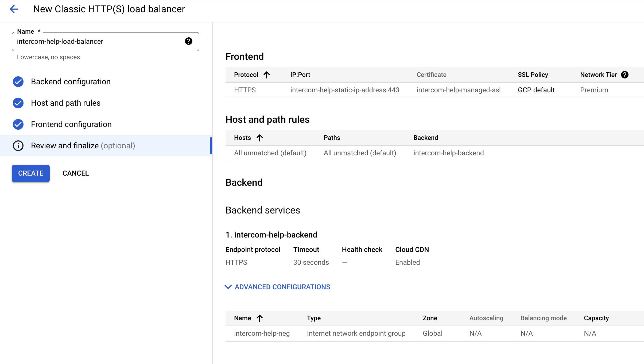Open the Frontend configuration step
Screen dimensions: 644x364
[x=71, y=124]
